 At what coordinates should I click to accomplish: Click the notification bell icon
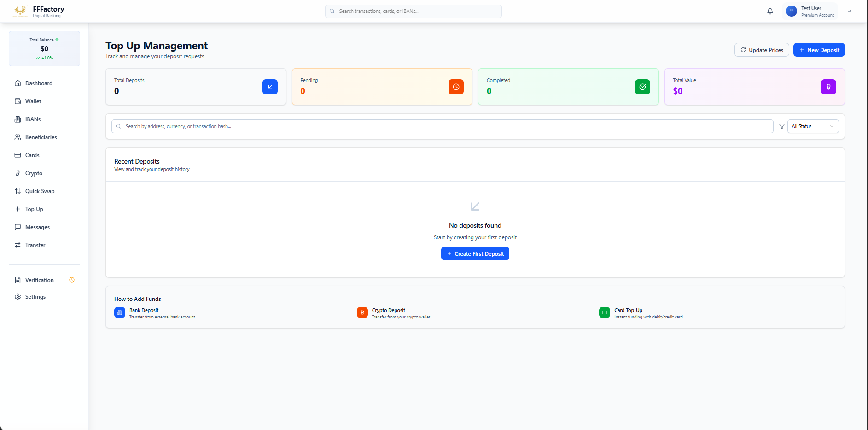[x=770, y=11]
